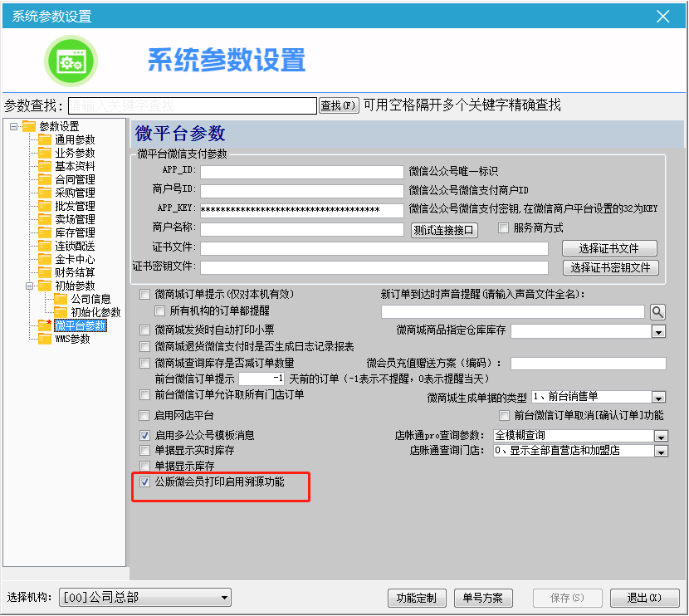Click 选择证书密钥文件 button
This screenshot has width=689, height=616.
click(610, 267)
